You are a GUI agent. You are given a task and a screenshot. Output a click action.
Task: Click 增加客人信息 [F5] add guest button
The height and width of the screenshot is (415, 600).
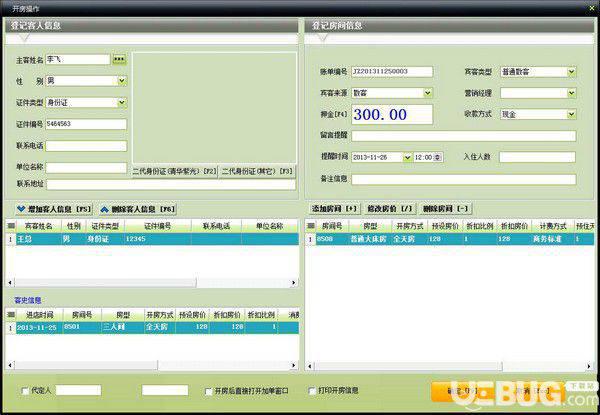coord(54,209)
